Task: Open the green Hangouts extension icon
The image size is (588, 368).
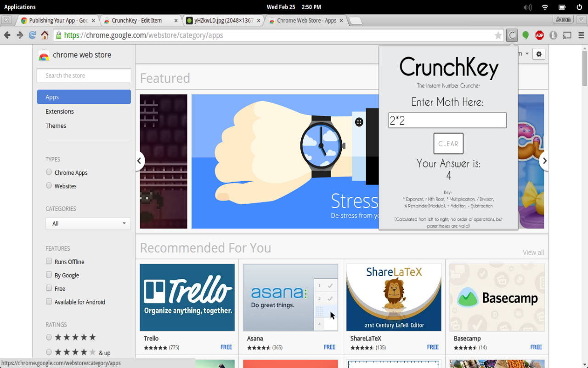Action: (x=526, y=35)
